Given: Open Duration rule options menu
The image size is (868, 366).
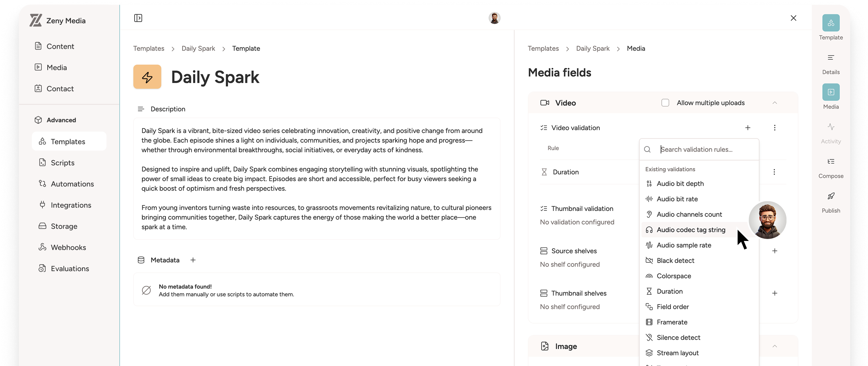Looking at the screenshot, I should (x=774, y=172).
